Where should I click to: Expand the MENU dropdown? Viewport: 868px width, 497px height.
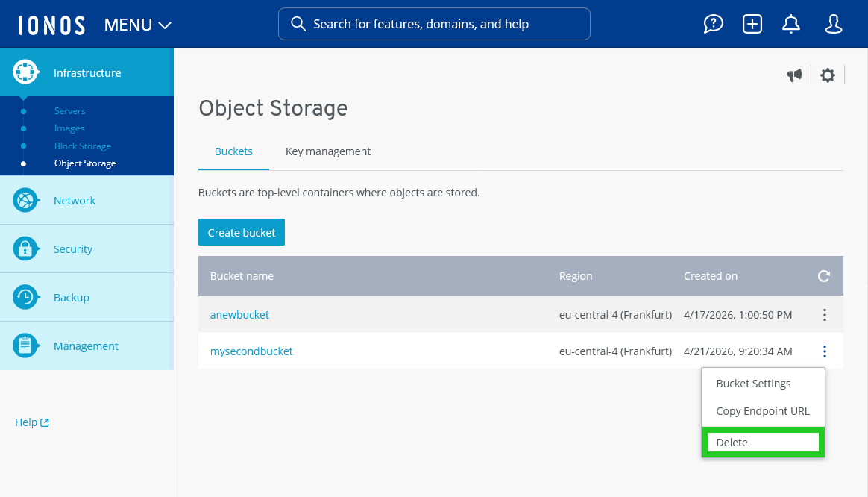[x=137, y=24]
